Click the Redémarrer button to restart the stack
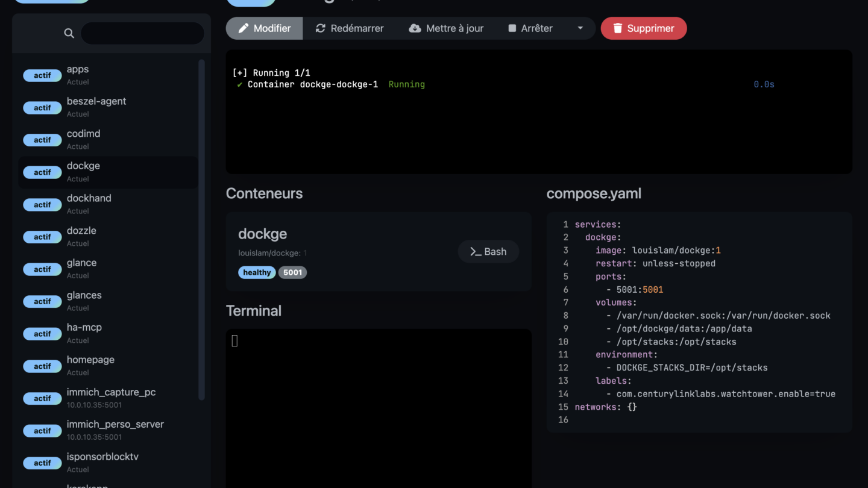868x488 pixels. tap(350, 28)
